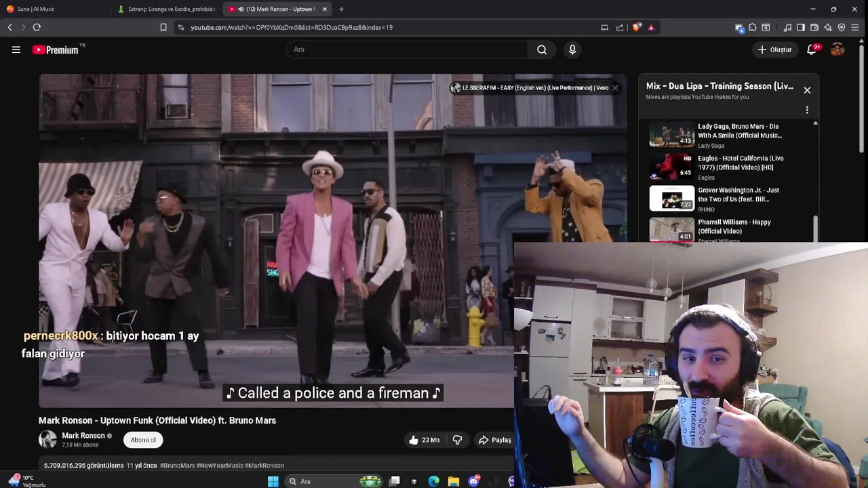This screenshot has width=868, height=488.
Task: Open File Explorer from the taskbar
Action: click(454, 481)
